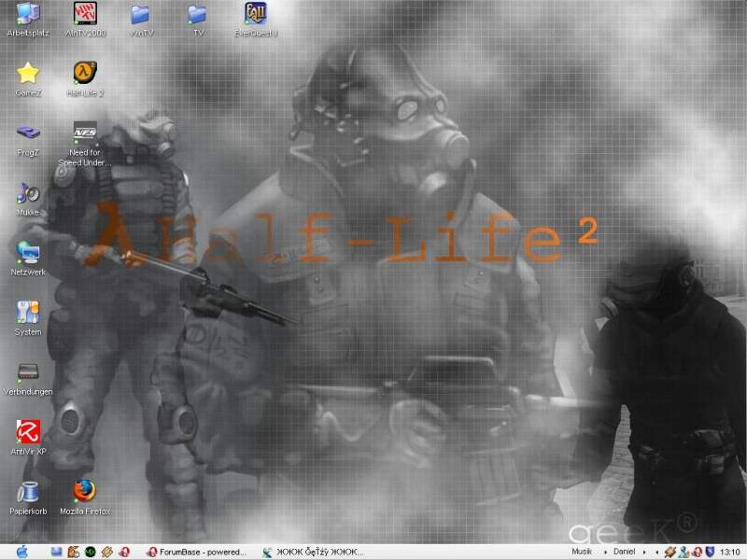Expand the Daniel toolbar arrow
Screen dimensions: 747x560
[644, 552]
